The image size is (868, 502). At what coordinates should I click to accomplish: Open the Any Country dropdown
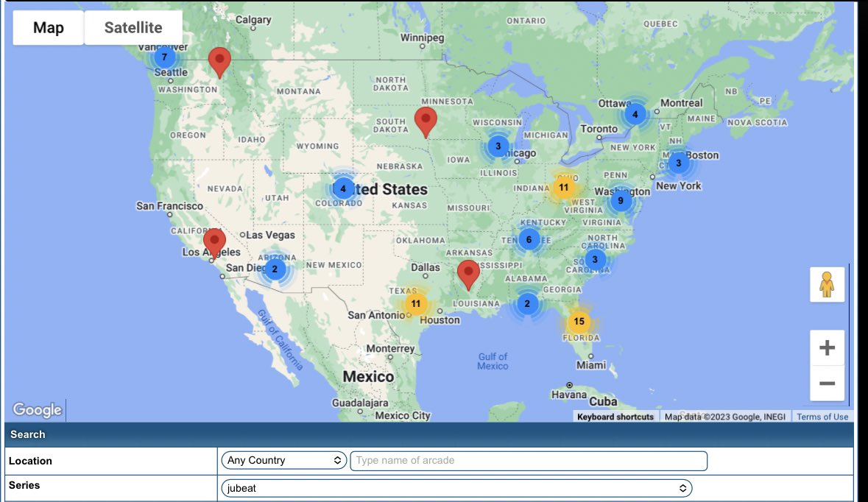[x=283, y=461]
